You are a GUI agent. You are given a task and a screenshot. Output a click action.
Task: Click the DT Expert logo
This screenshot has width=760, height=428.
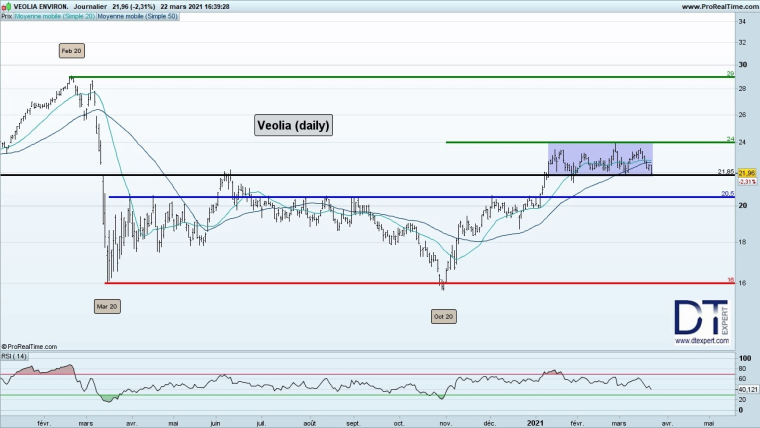[702, 320]
